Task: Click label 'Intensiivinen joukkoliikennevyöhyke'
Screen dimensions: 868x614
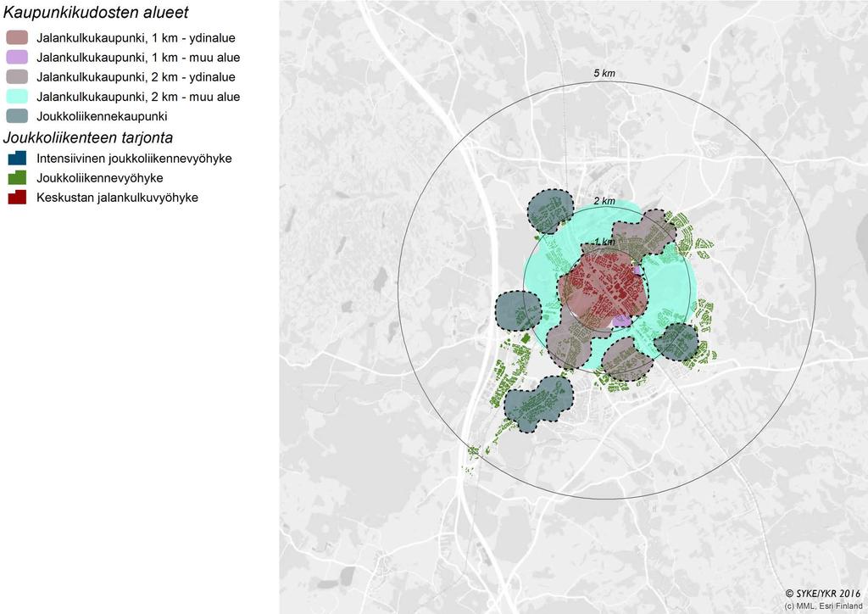Action: point(134,159)
